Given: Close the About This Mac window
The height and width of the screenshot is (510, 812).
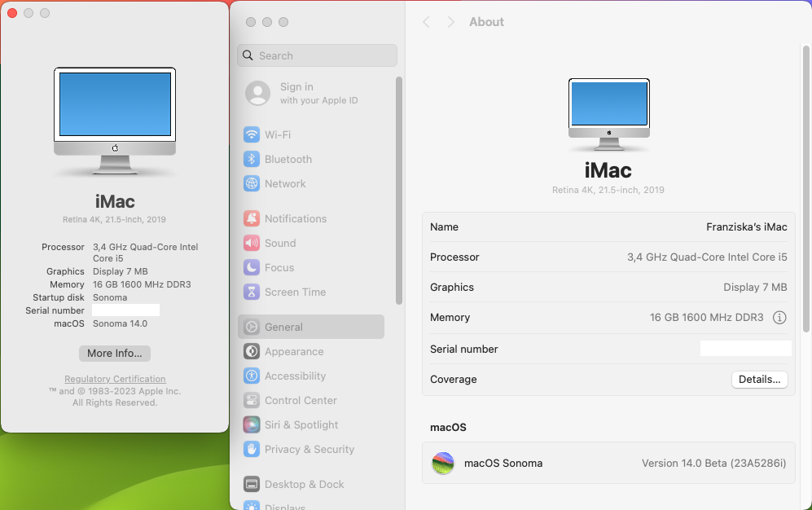Looking at the screenshot, I should tap(12, 13).
